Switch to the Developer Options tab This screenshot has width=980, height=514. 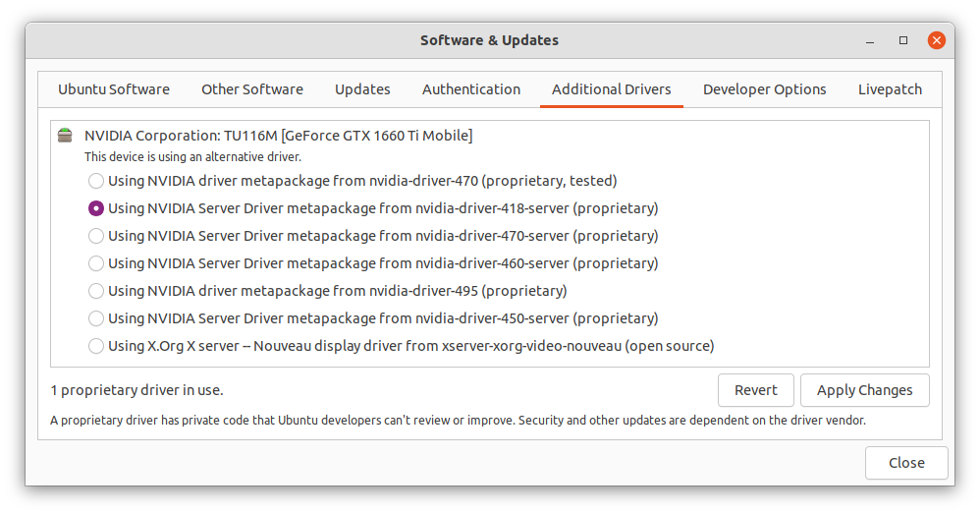click(x=764, y=89)
